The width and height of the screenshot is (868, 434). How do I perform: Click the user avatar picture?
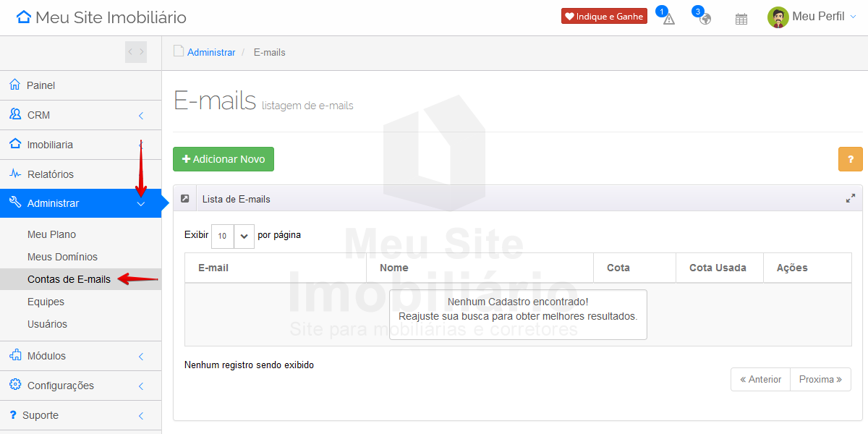tap(778, 17)
